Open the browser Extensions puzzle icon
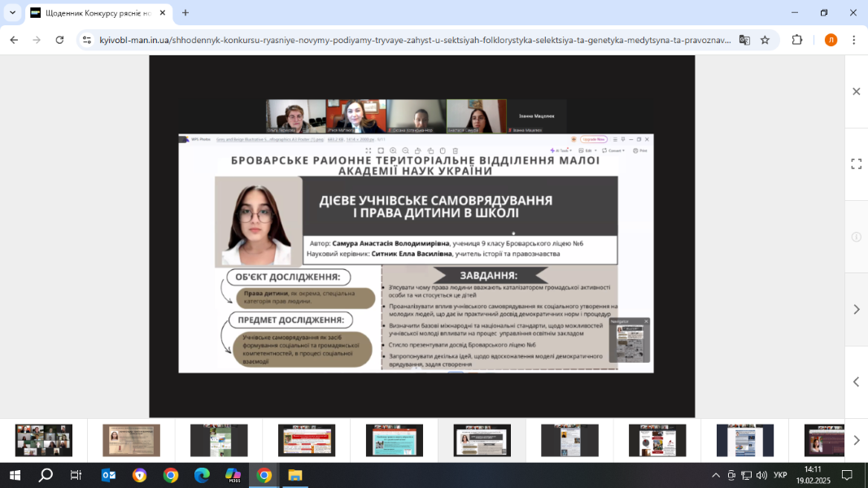The width and height of the screenshot is (868, 488). [797, 40]
